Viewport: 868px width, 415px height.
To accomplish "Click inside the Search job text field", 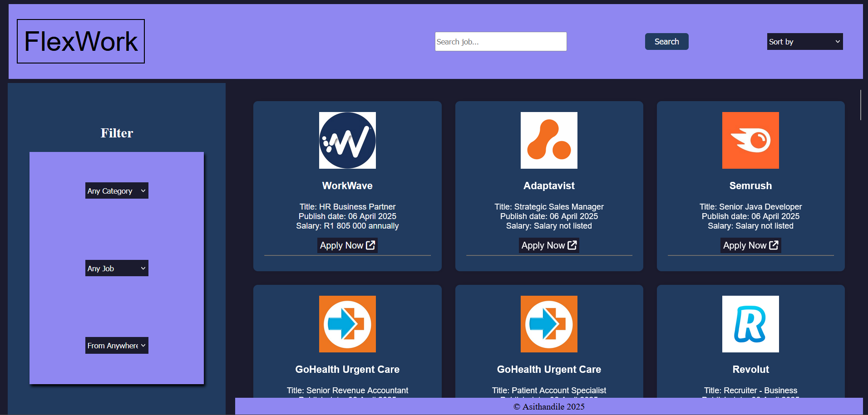I will click(500, 42).
